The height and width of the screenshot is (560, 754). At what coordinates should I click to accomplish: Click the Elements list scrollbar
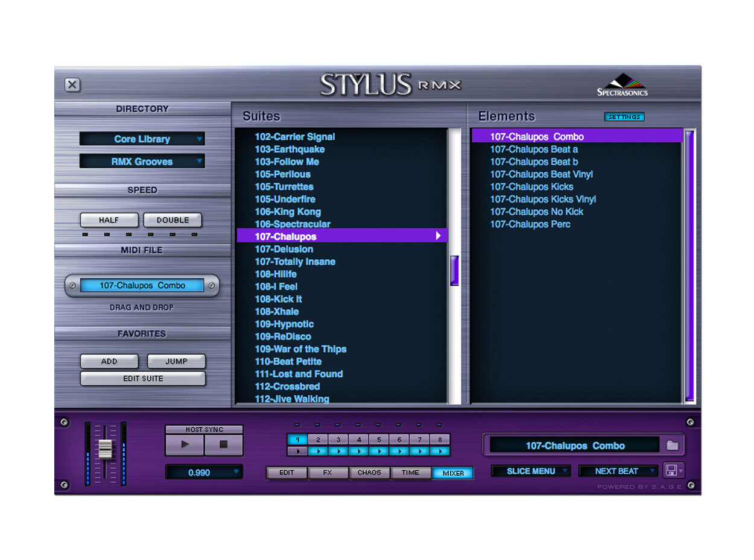[x=689, y=265]
